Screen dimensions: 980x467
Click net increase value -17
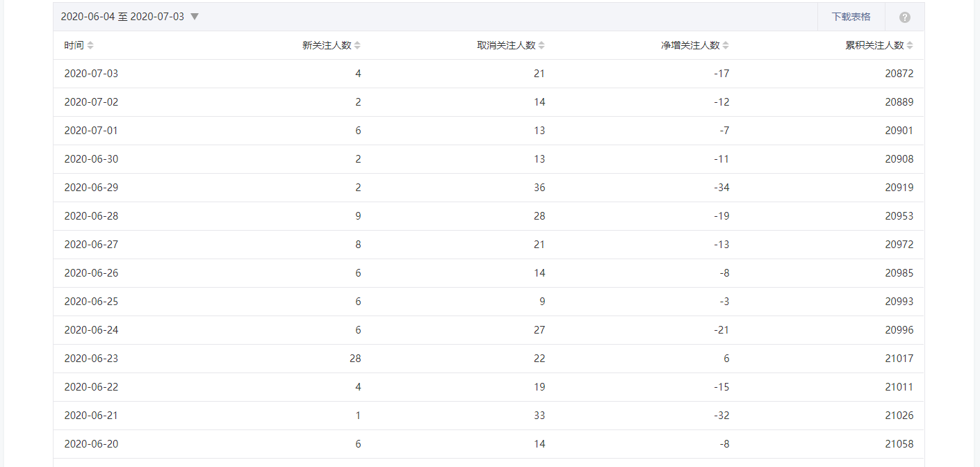[x=721, y=74]
